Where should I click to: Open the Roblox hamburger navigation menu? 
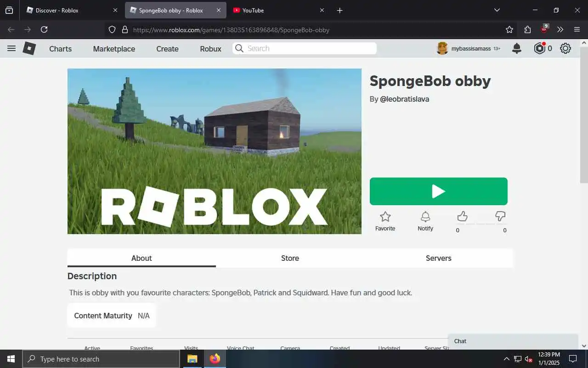point(11,48)
